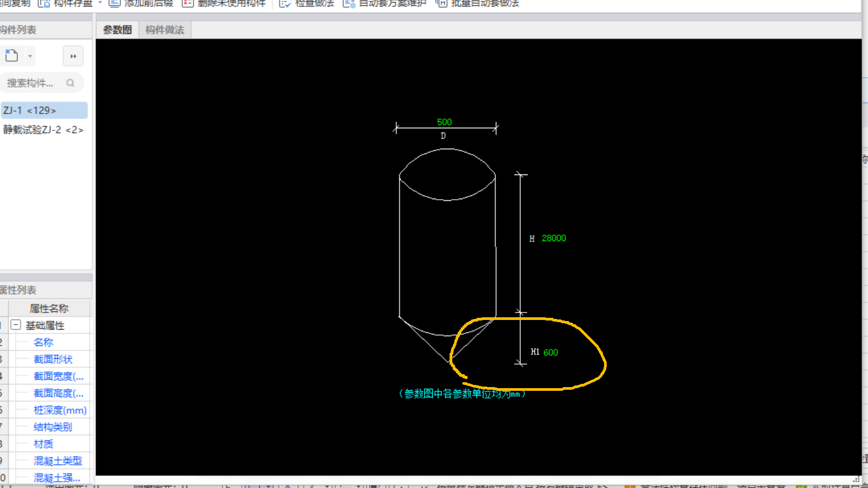Select the 混凝土类型 property row
This screenshot has height=488, width=868.
coord(46,461)
